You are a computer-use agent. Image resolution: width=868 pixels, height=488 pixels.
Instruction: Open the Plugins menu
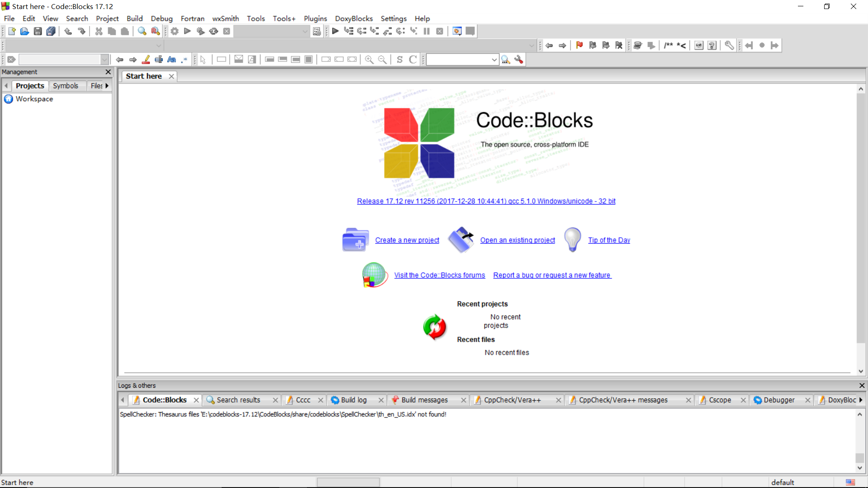(x=315, y=19)
